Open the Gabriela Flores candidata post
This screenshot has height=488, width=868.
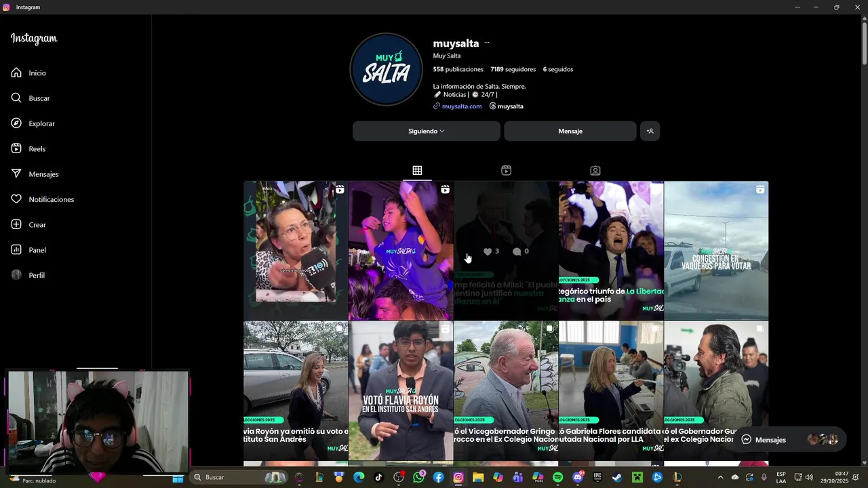point(611,390)
